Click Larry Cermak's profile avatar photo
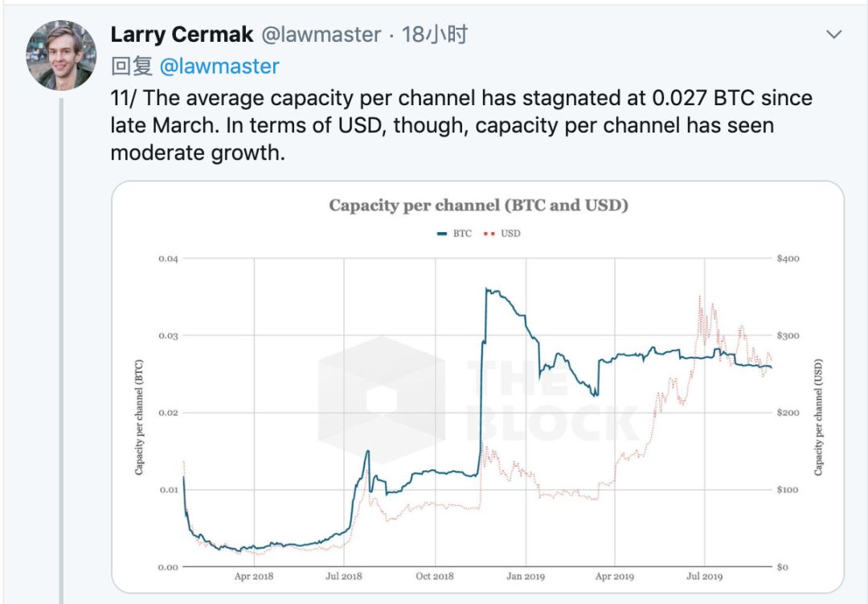The width and height of the screenshot is (868, 604). (x=61, y=56)
